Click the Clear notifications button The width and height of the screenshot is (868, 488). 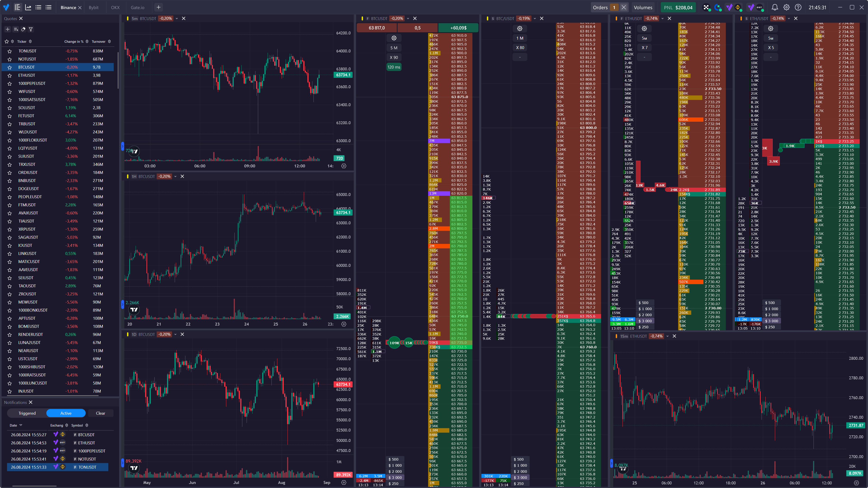point(100,413)
